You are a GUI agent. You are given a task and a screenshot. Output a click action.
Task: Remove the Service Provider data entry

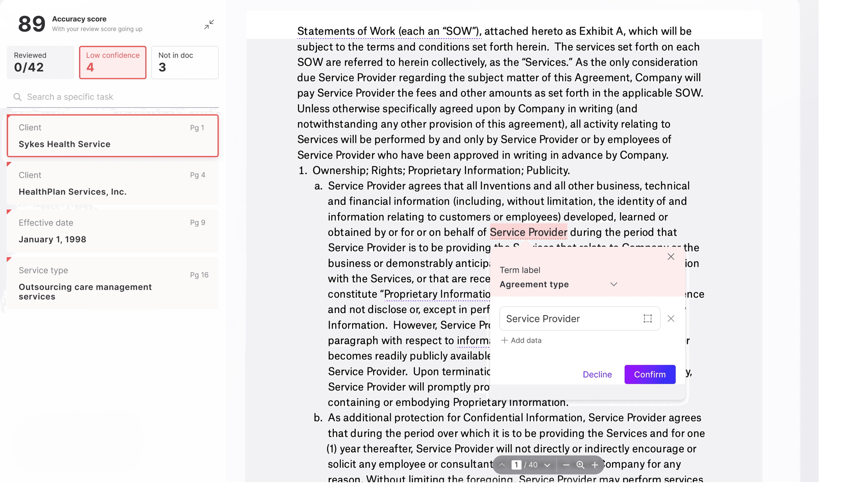(671, 319)
